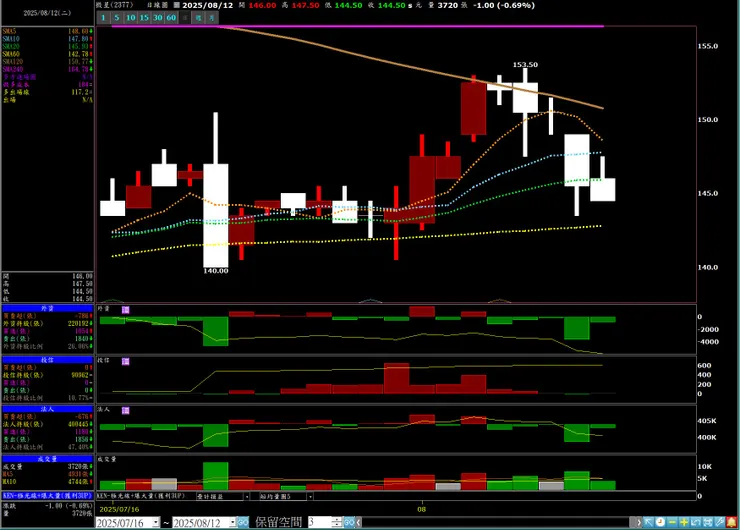Select the drawing pen icon
Screen dimensions: 740x530
tap(719, 522)
